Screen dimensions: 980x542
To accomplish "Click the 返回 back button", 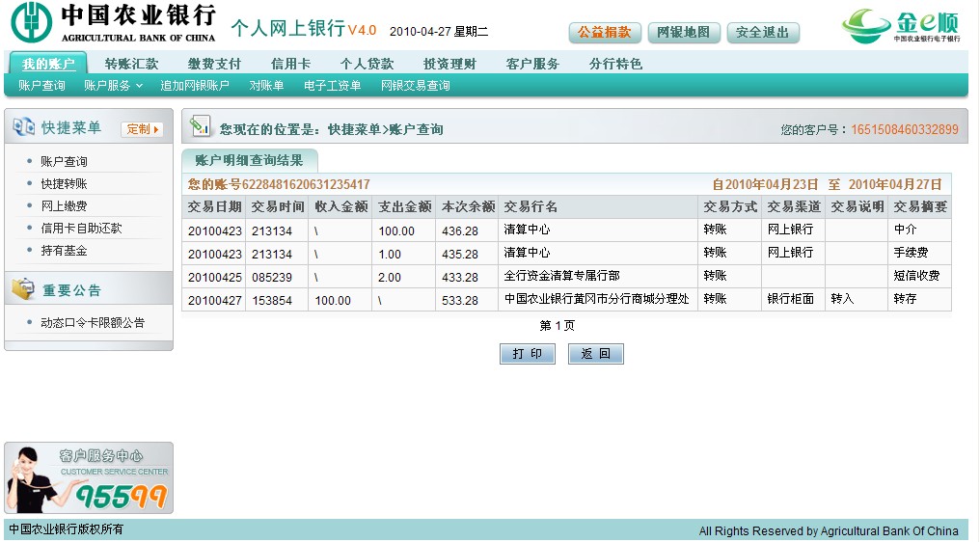I will pos(596,354).
